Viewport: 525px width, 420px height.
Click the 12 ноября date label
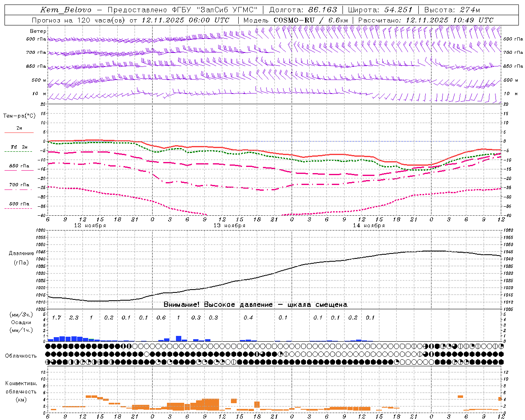pyautogui.click(x=90, y=226)
